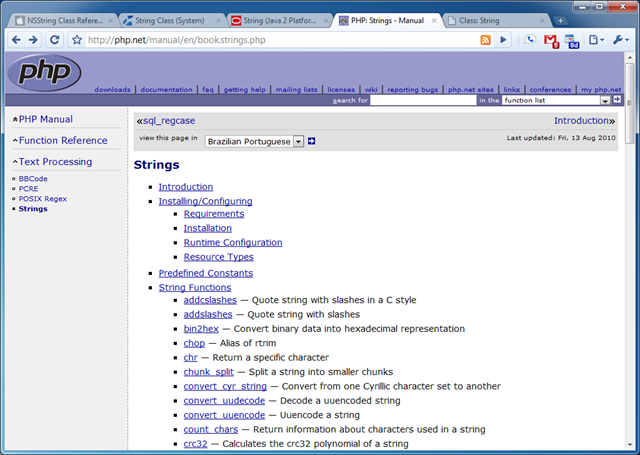Go to next page Introduction at top right
The width and height of the screenshot is (640, 455).
584,121
